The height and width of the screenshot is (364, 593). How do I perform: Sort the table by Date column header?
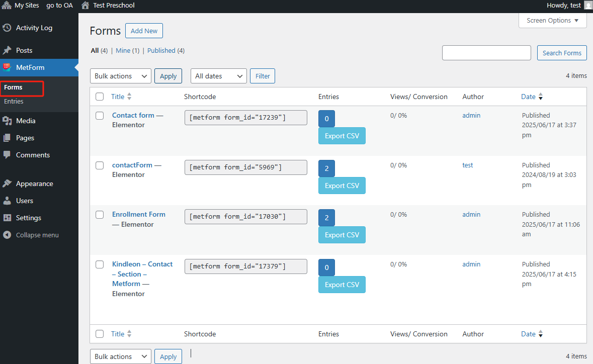click(528, 97)
